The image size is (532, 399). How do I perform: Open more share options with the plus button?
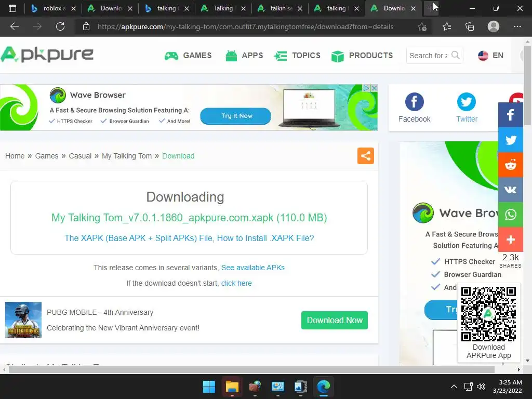(x=510, y=240)
